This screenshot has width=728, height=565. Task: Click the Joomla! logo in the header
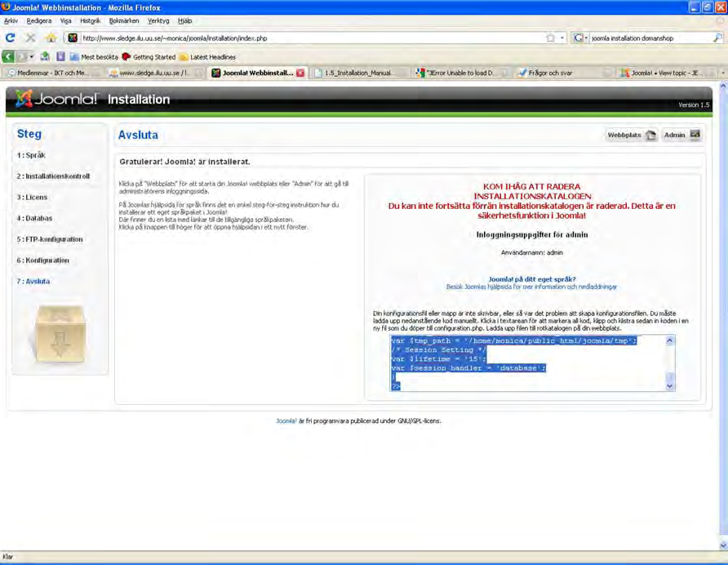pos(56,99)
